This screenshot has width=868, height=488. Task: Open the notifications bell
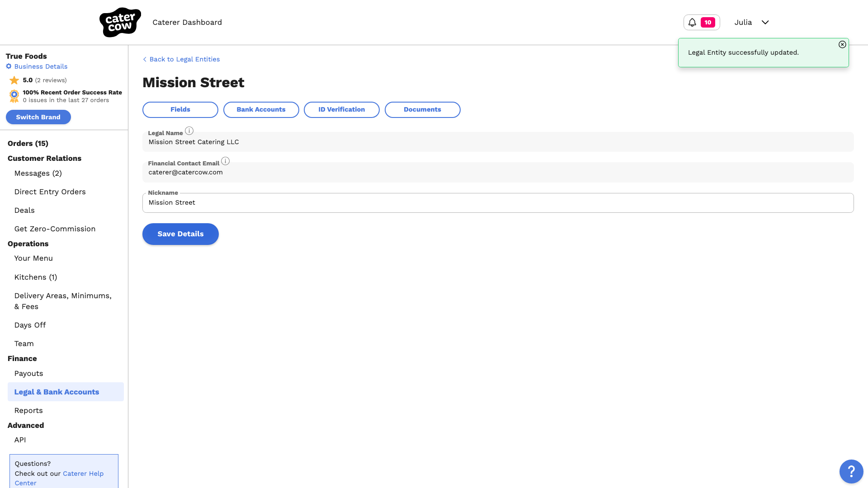click(692, 22)
